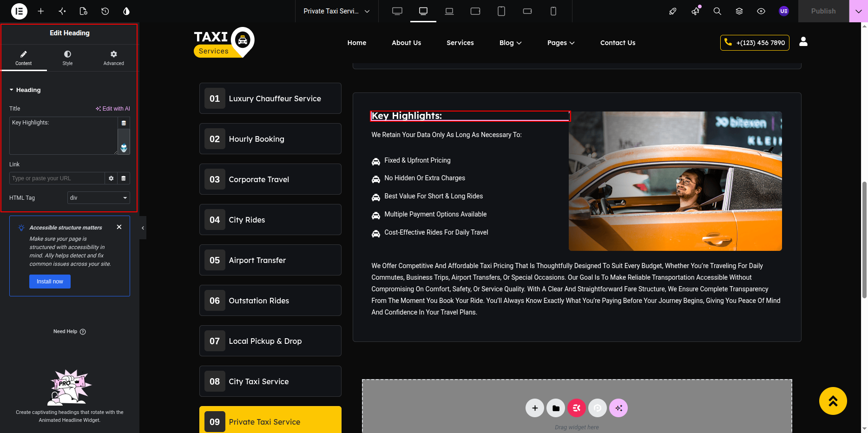Click the scroll to top button

[x=833, y=401]
